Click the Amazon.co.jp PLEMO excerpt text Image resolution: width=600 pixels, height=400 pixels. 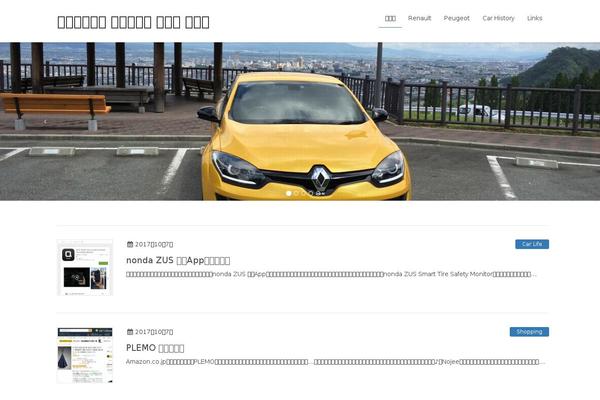pos(336,362)
